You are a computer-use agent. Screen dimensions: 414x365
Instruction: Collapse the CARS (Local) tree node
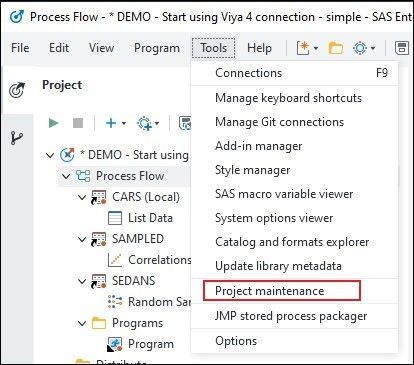click(82, 197)
